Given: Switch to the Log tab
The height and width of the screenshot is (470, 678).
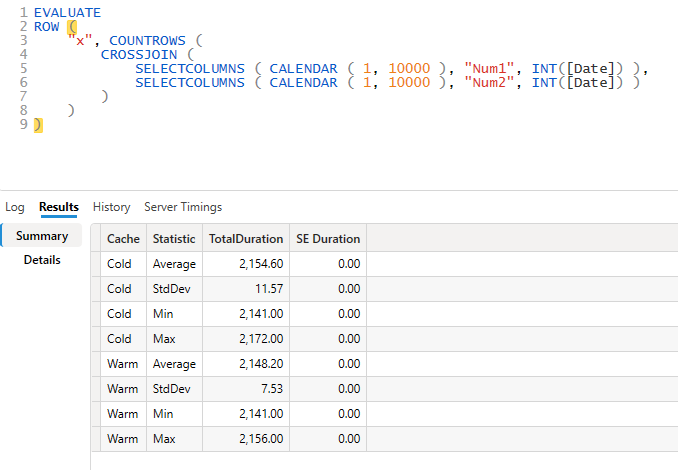Looking at the screenshot, I should pos(15,207).
